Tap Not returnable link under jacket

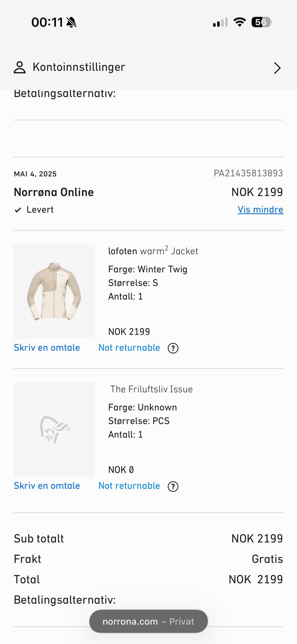(x=129, y=348)
